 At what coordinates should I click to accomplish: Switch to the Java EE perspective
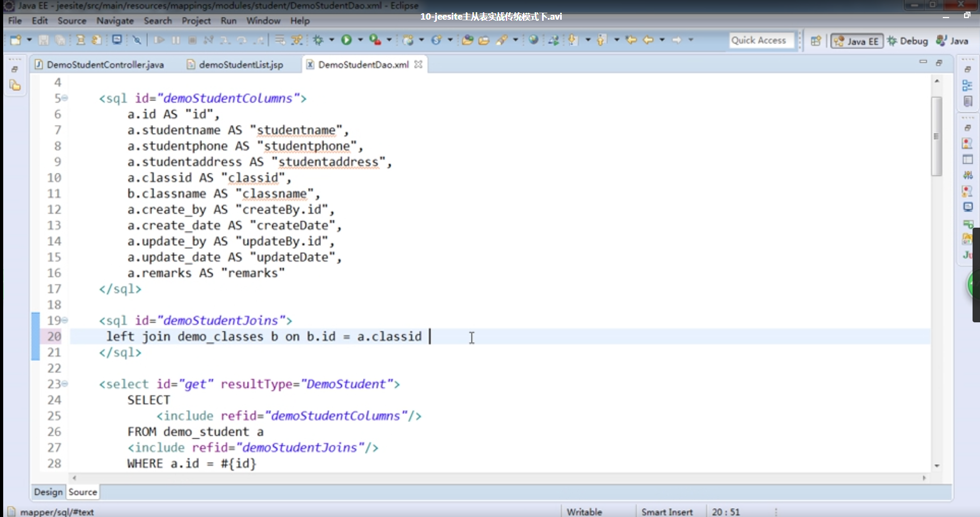[857, 41]
